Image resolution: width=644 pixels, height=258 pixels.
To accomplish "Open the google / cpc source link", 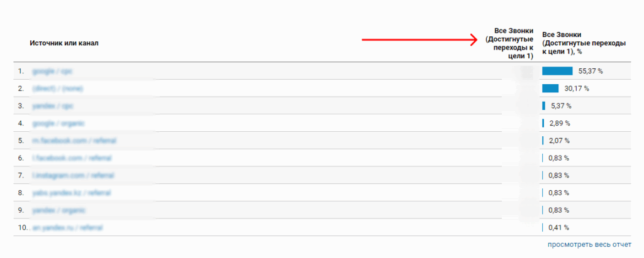I will 48,72.
